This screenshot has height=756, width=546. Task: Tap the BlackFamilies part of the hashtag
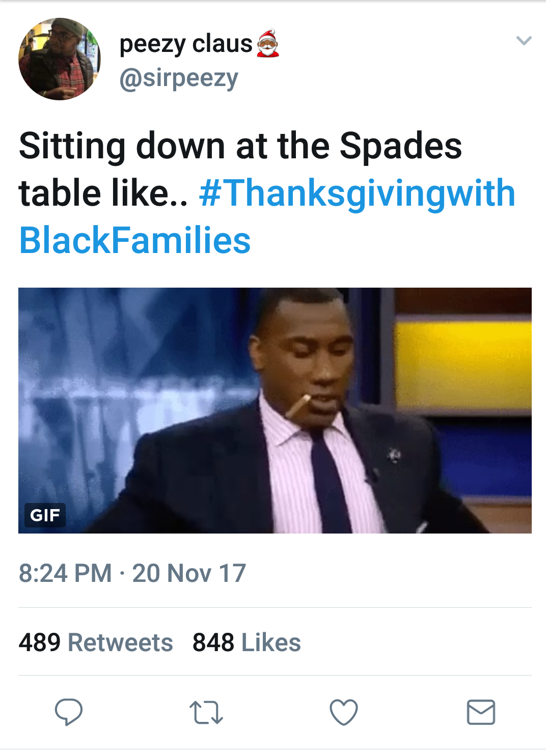pos(135,240)
